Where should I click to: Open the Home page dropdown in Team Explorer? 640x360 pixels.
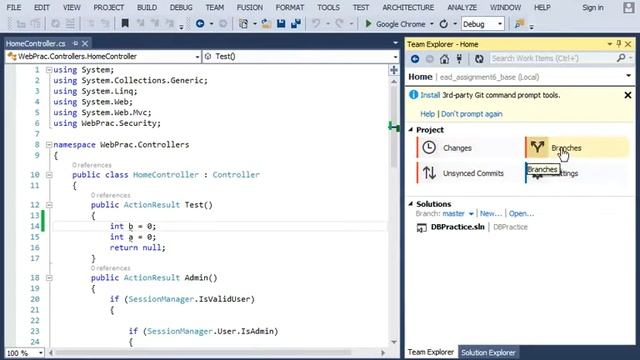(629, 76)
